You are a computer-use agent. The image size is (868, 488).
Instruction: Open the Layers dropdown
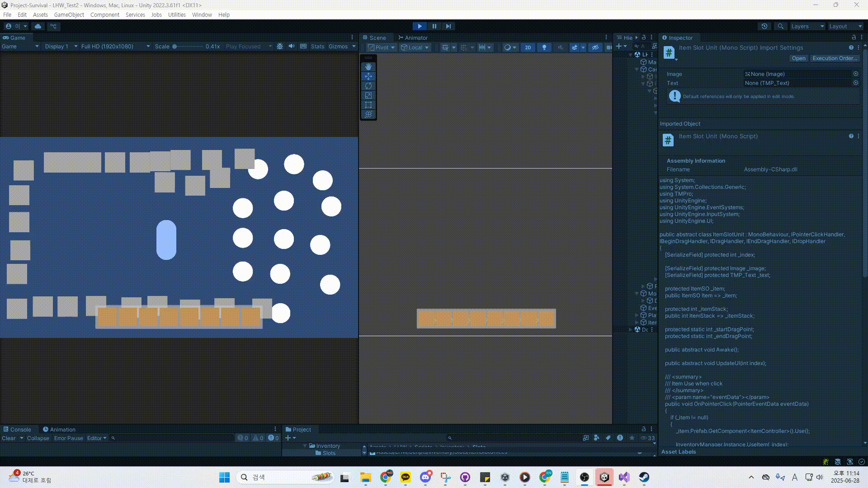807,26
